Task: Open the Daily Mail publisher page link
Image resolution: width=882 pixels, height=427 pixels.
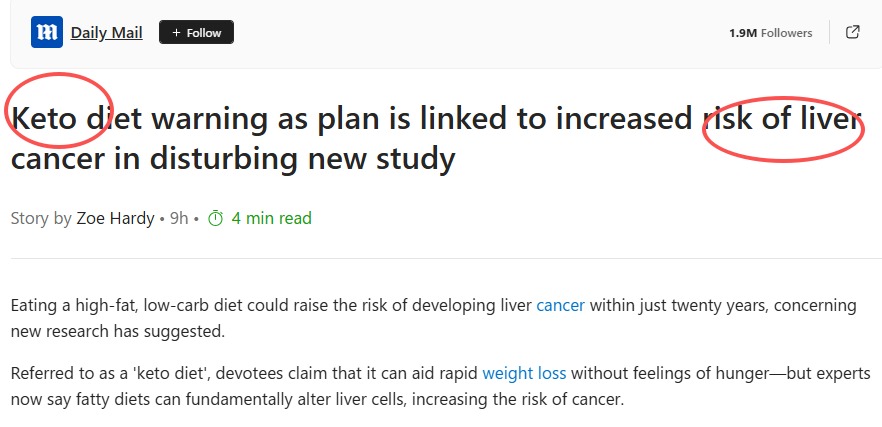Action: (x=106, y=33)
